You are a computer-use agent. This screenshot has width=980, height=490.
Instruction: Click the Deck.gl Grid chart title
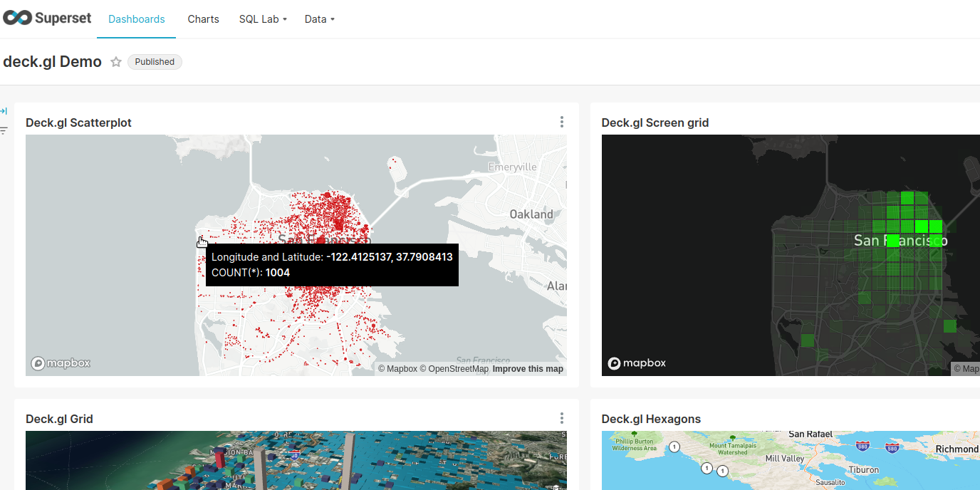(x=59, y=419)
